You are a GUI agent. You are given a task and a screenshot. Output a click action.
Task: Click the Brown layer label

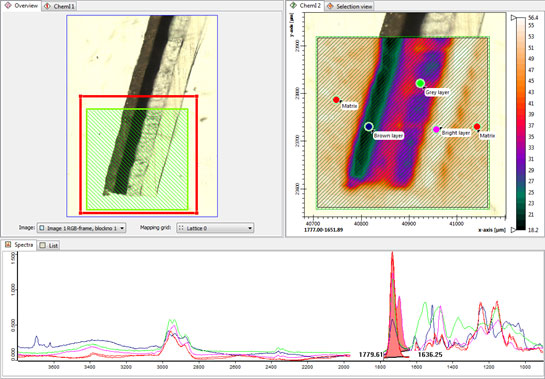coord(388,136)
